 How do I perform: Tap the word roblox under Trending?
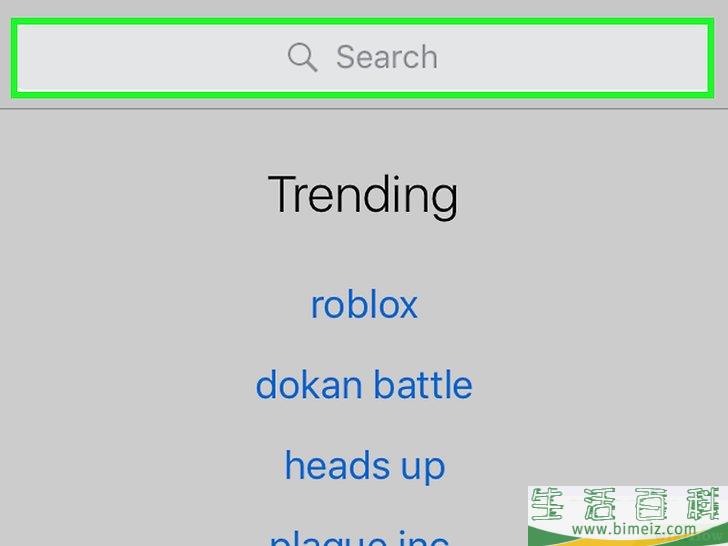[364, 305]
